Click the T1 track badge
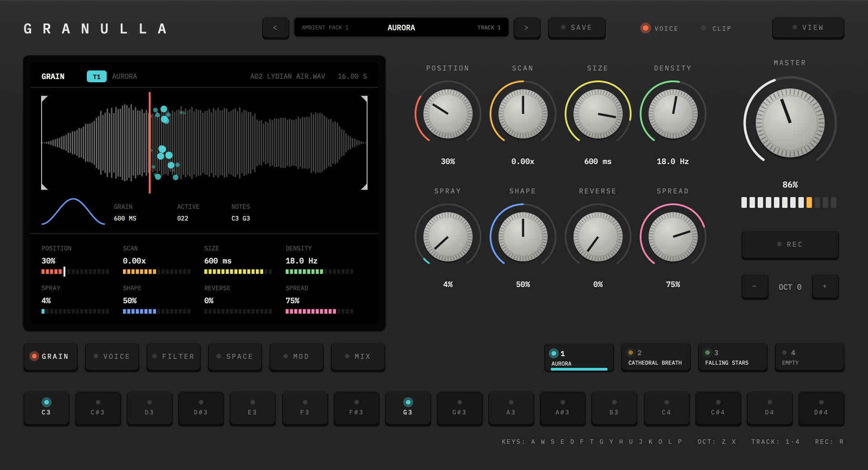 [x=97, y=76]
